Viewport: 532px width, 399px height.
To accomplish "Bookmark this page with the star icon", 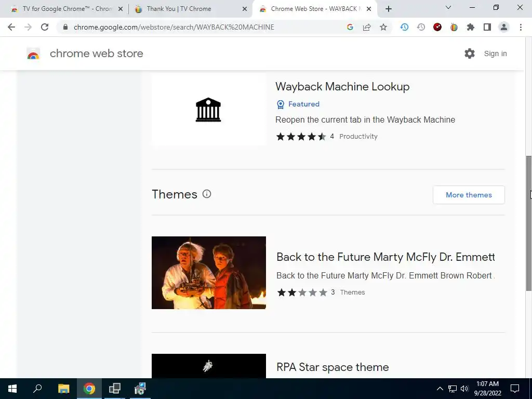I will tap(383, 27).
